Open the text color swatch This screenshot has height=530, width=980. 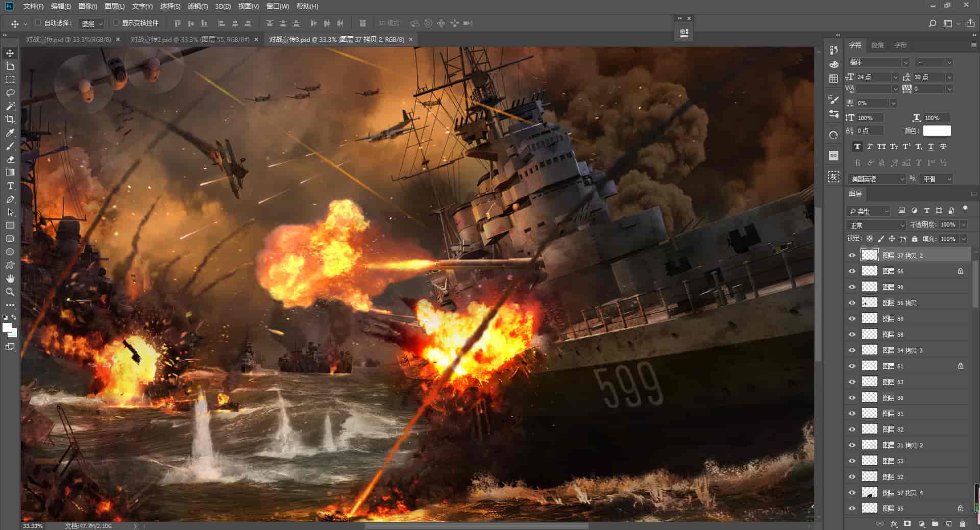click(937, 131)
